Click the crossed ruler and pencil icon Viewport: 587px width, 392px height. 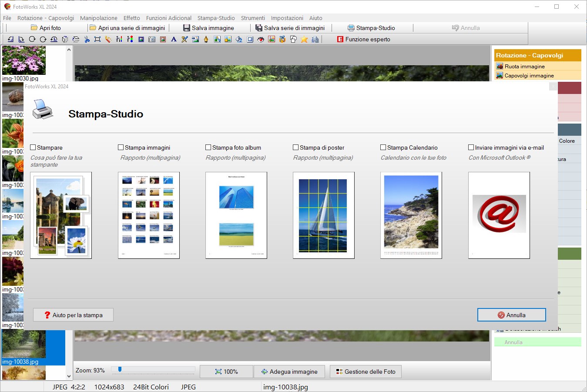pyautogui.click(x=184, y=39)
